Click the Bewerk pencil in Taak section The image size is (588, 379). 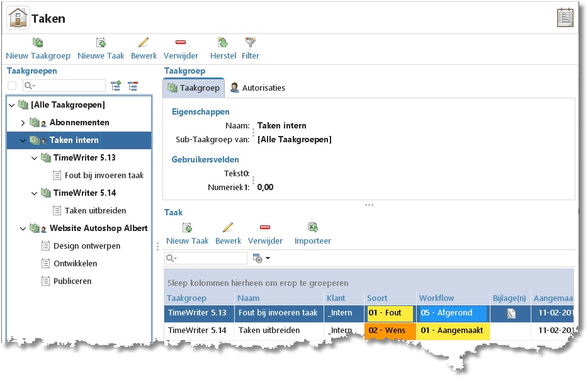pyautogui.click(x=228, y=227)
